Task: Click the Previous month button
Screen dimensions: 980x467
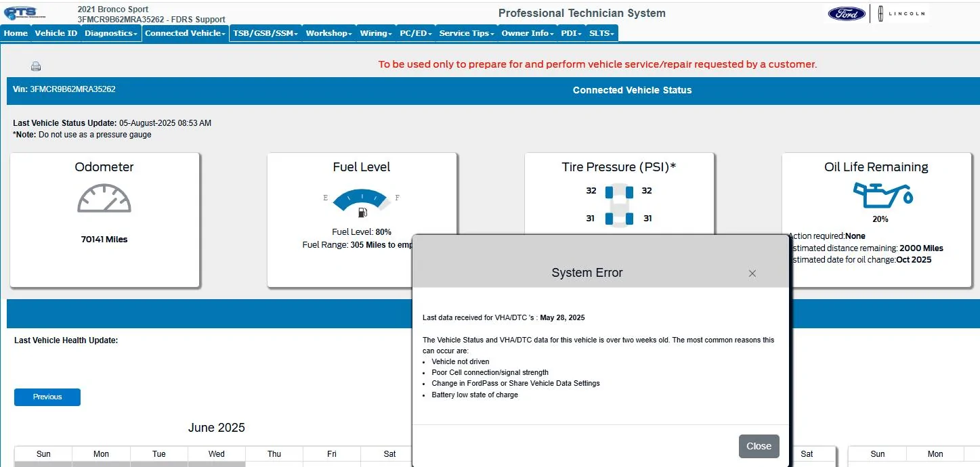Action: tap(47, 397)
